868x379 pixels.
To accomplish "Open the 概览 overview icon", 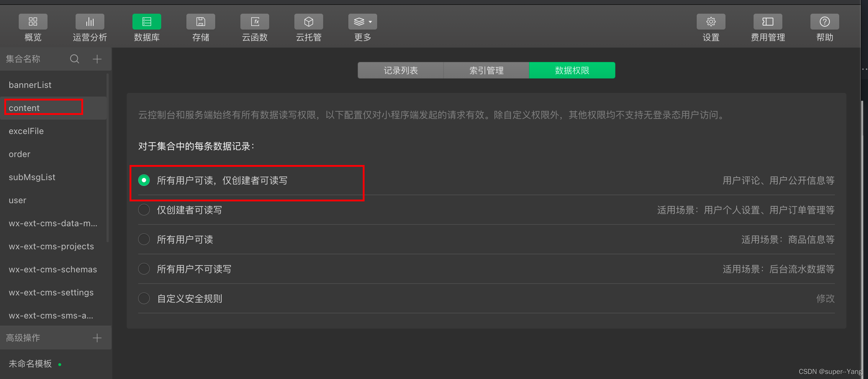I will coord(33,22).
